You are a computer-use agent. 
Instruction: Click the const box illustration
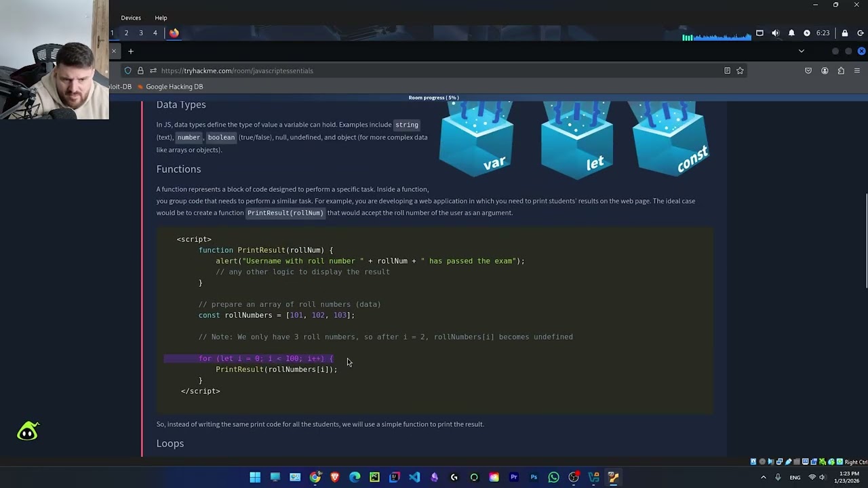point(670,139)
